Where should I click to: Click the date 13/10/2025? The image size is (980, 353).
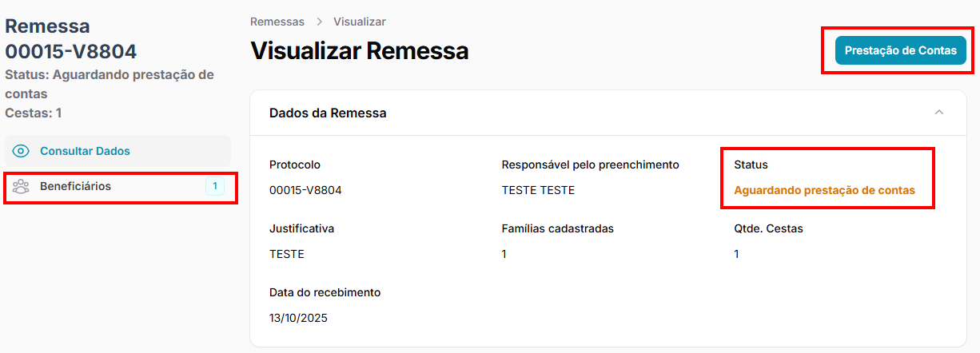coord(298,318)
